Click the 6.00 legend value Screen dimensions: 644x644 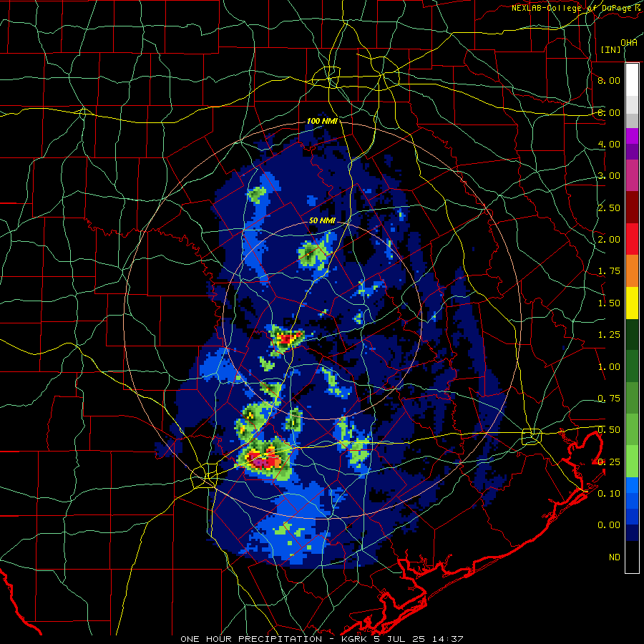(x=609, y=112)
